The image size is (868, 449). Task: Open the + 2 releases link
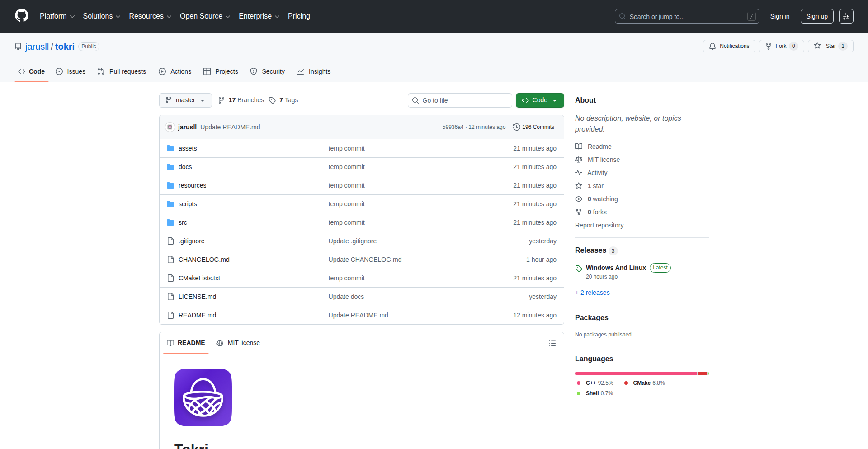pyautogui.click(x=592, y=293)
